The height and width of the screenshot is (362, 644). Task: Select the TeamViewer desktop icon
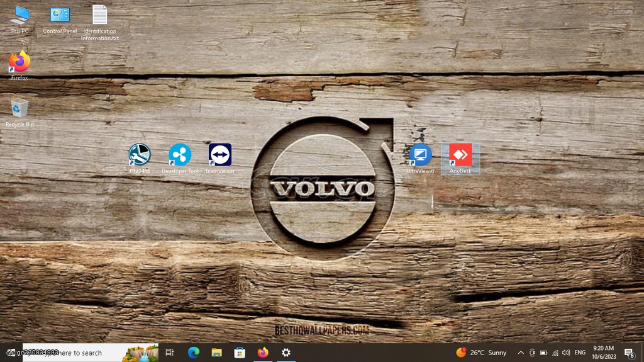[219, 159]
